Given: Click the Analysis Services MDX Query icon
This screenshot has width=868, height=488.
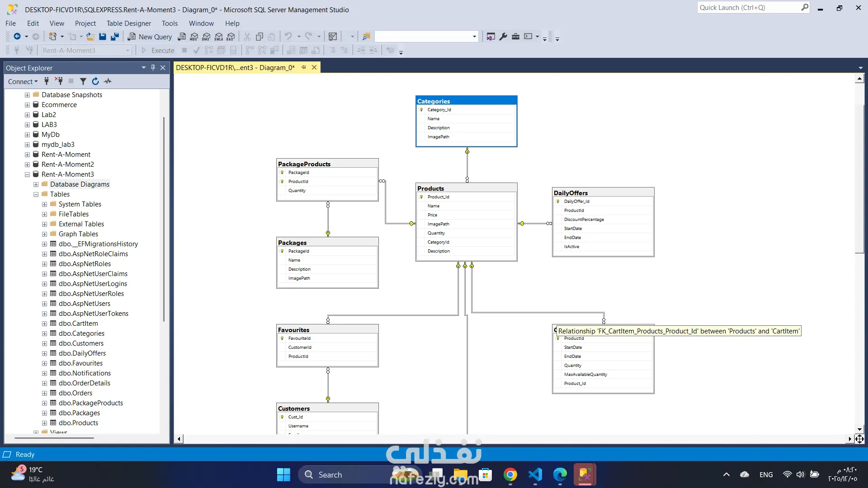Looking at the screenshot, I should [x=194, y=37].
